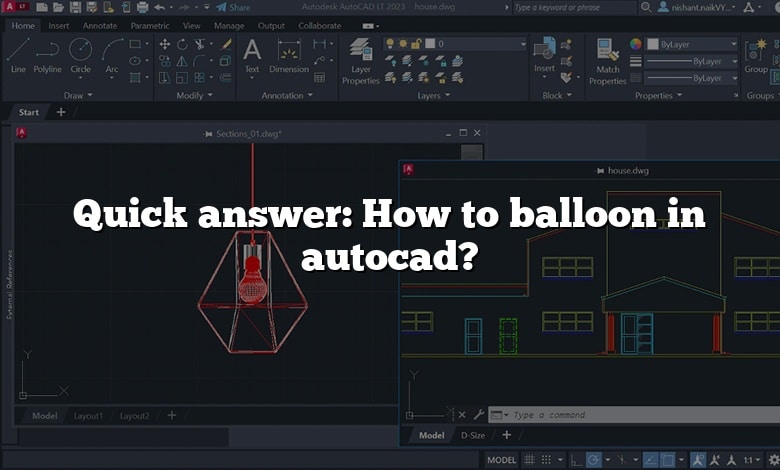
Task: Toggle layer on/off lightbulb in Layers dropdown
Action: coord(390,44)
